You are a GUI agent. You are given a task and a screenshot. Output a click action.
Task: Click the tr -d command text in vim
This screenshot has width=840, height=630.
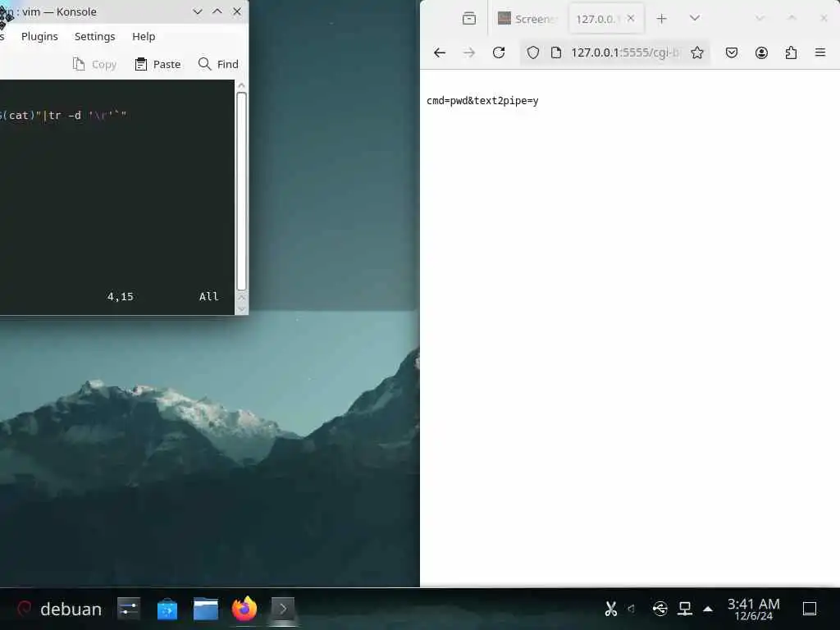click(x=66, y=115)
